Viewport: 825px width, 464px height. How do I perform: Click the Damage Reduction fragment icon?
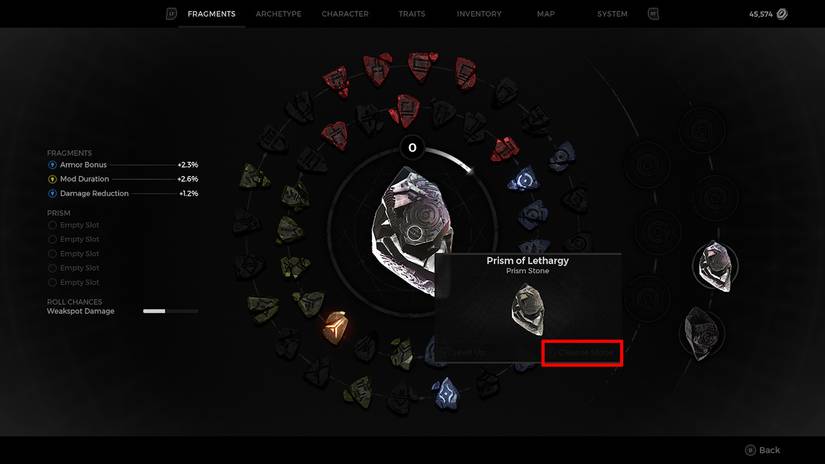click(x=52, y=194)
